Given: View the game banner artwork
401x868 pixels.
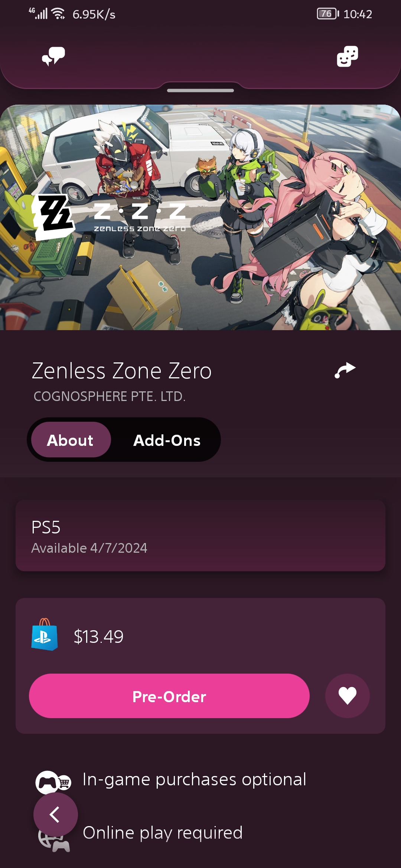Looking at the screenshot, I should tap(200, 217).
